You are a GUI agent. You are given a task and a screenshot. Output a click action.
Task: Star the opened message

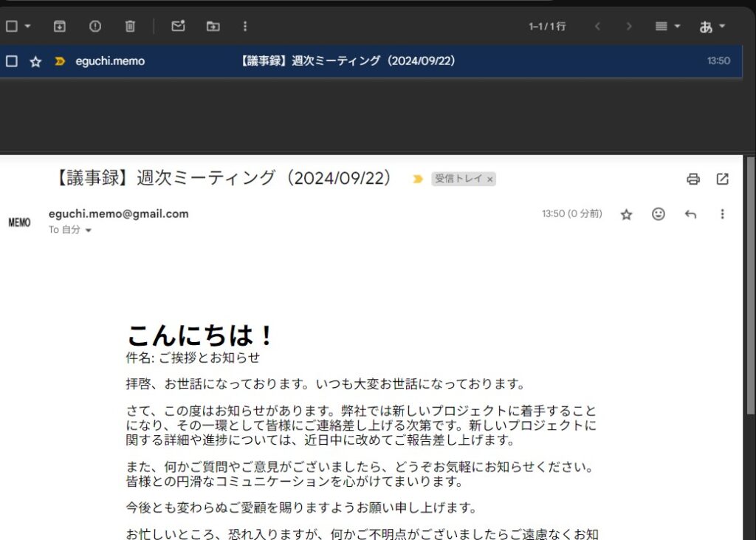tap(626, 213)
